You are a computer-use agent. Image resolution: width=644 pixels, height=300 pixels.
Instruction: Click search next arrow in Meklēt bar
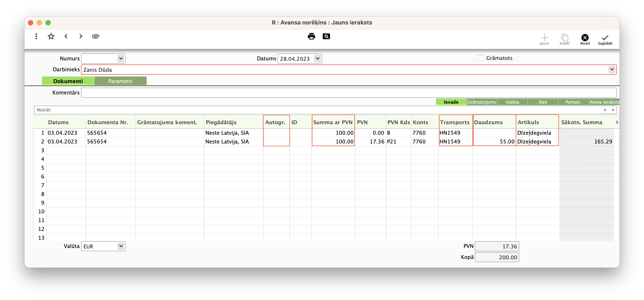(x=613, y=110)
